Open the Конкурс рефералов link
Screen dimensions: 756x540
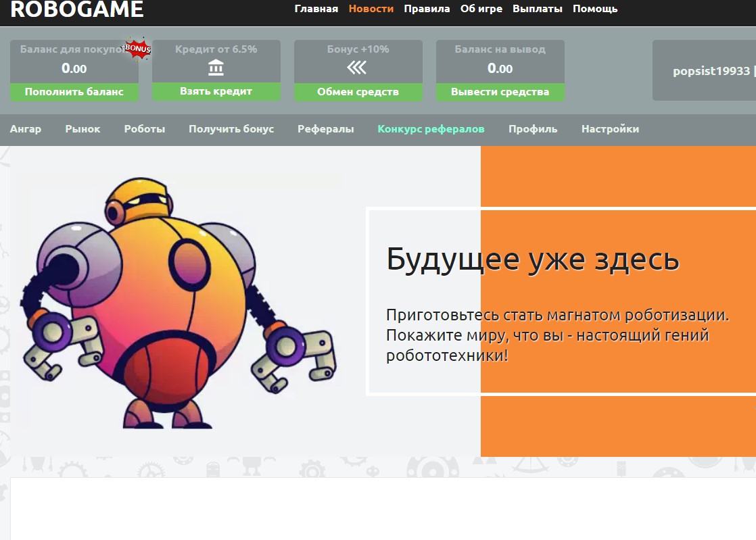[431, 128]
